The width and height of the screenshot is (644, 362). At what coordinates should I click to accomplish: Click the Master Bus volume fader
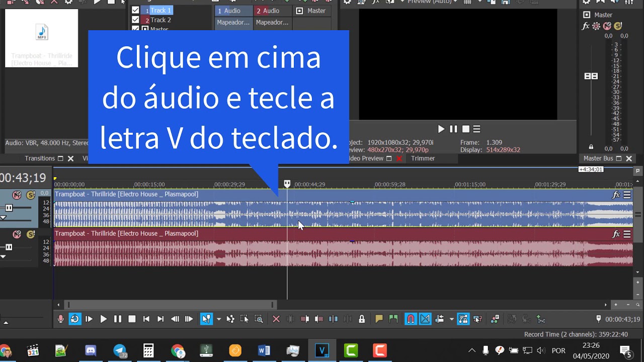(x=591, y=76)
